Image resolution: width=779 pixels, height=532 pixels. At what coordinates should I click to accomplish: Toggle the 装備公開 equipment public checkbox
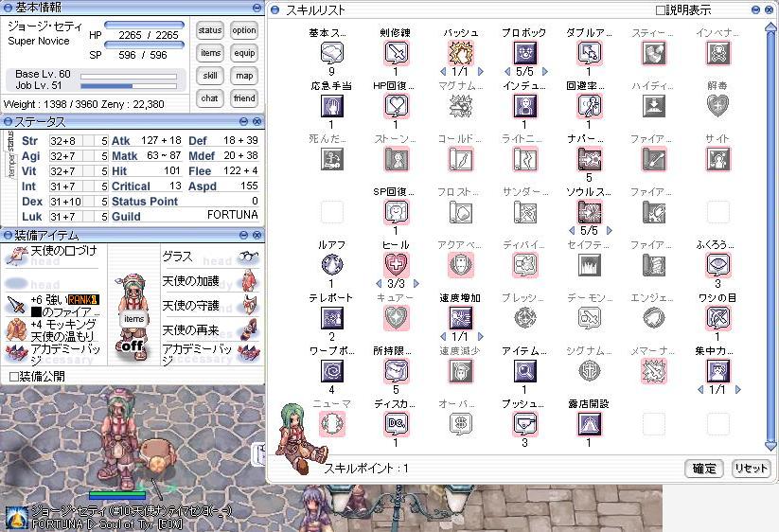(x=14, y=376)
